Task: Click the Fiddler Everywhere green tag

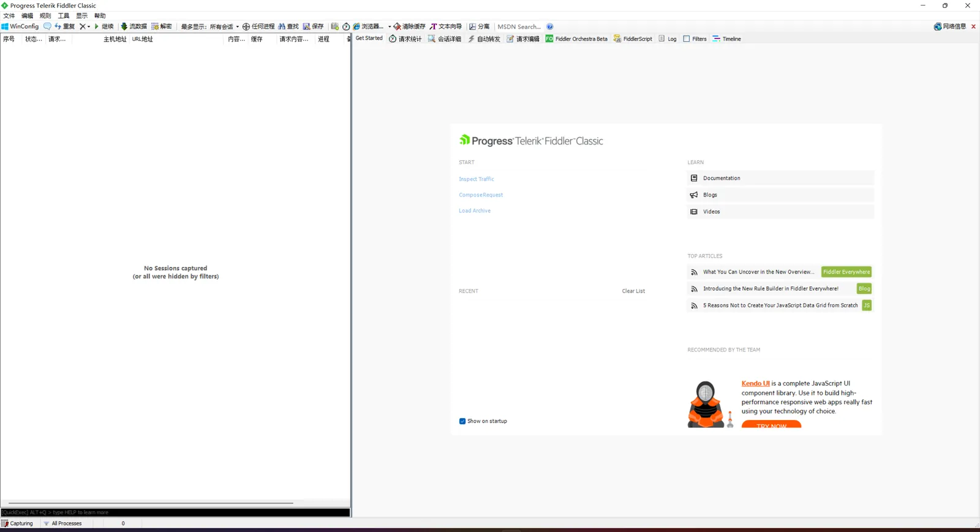Action: pos(846,272)
